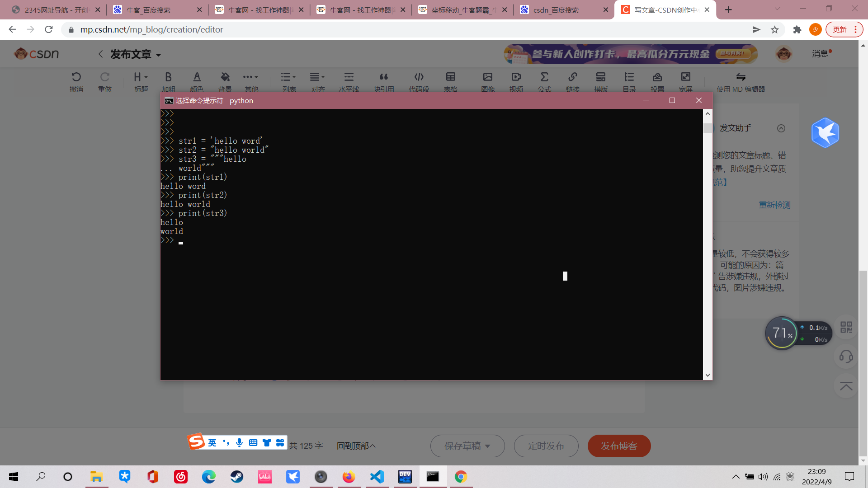Click the 重新检测 link

pos(774,205)
